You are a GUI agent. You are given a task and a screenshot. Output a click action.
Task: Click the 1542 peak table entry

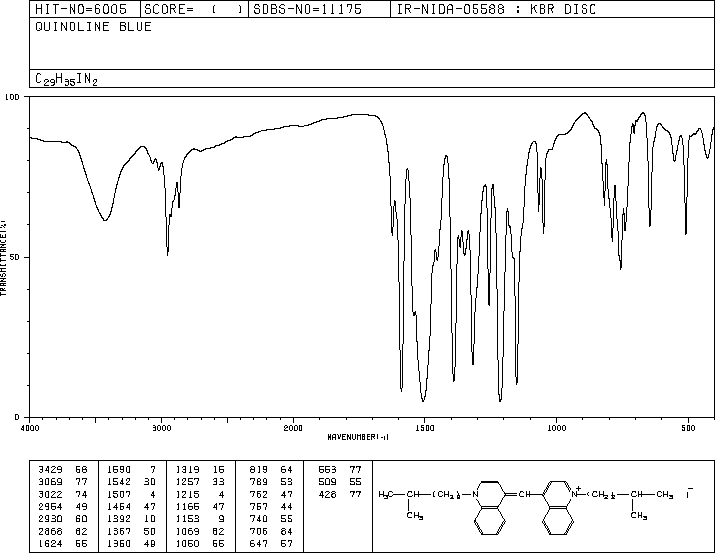tap(131, 482)
